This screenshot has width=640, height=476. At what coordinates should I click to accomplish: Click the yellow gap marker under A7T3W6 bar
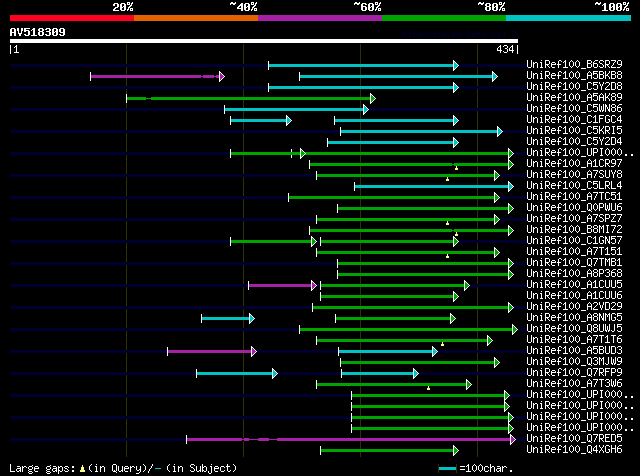pyautogui.click(x=428, y=388)
